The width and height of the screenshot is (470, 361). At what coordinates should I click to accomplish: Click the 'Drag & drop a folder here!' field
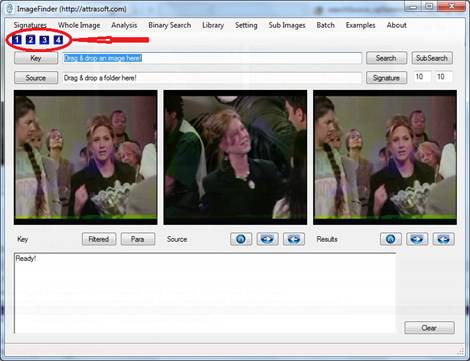[212, 78]
